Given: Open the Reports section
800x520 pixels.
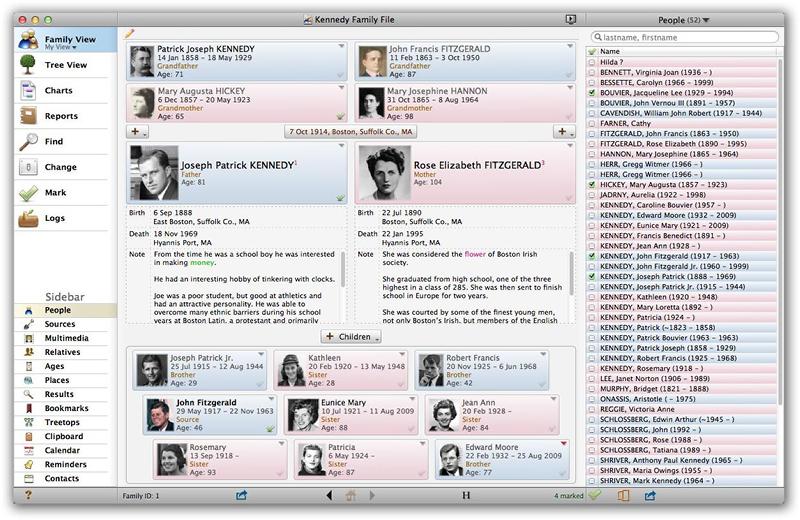Looking at the screenshot, I should 61,116.
